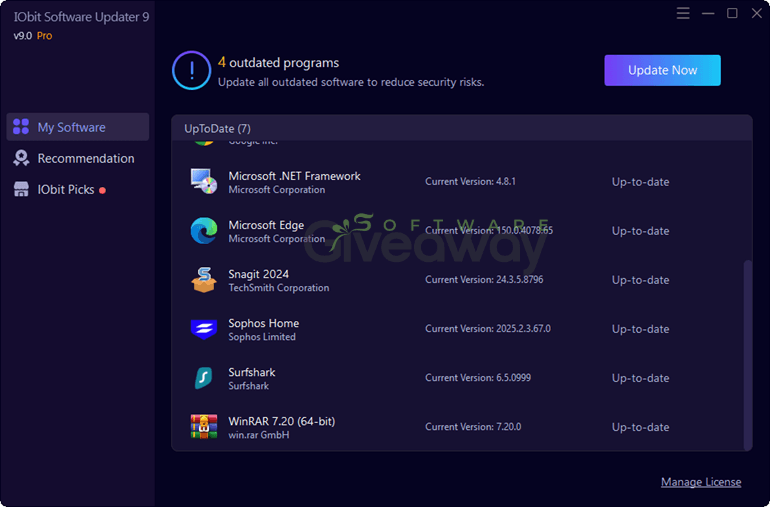
Task: Select the Surfshark program name text
Action: coord(251,372)
